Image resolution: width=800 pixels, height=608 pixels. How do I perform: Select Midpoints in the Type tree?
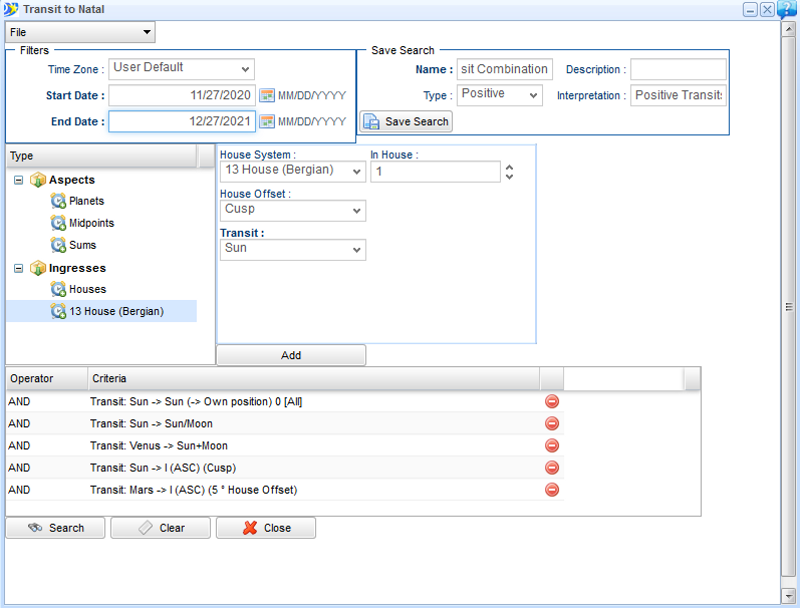pos(91,223)
